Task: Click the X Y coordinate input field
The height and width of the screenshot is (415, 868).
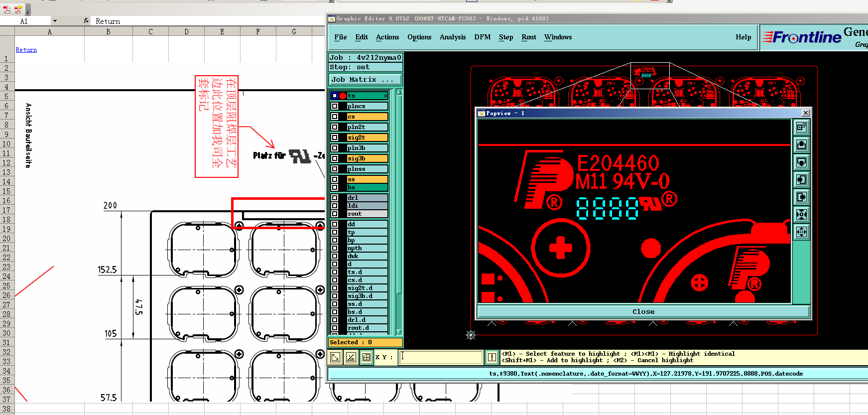Action: 441,357
